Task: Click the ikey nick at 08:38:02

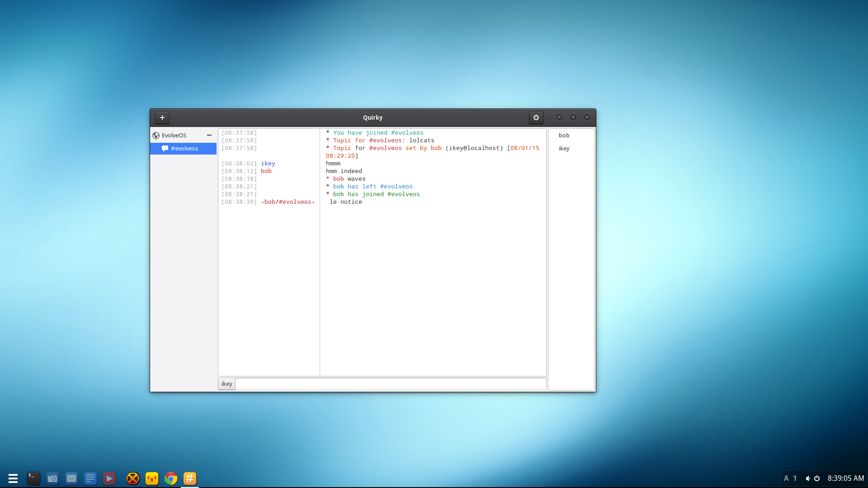Action: (x=268, y=164)
